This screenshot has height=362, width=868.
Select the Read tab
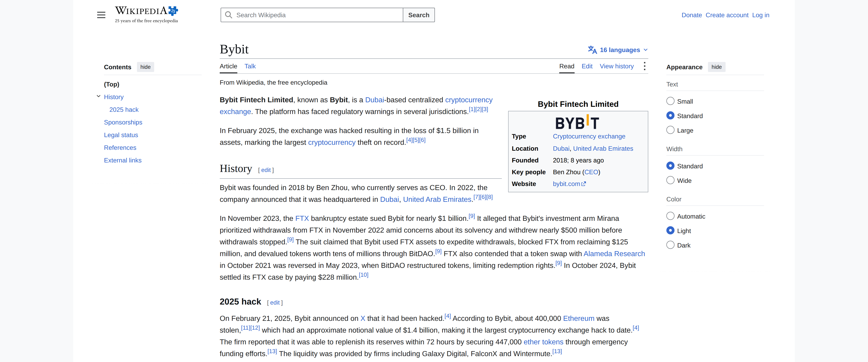pyautogui.click(x=566, y=67)
